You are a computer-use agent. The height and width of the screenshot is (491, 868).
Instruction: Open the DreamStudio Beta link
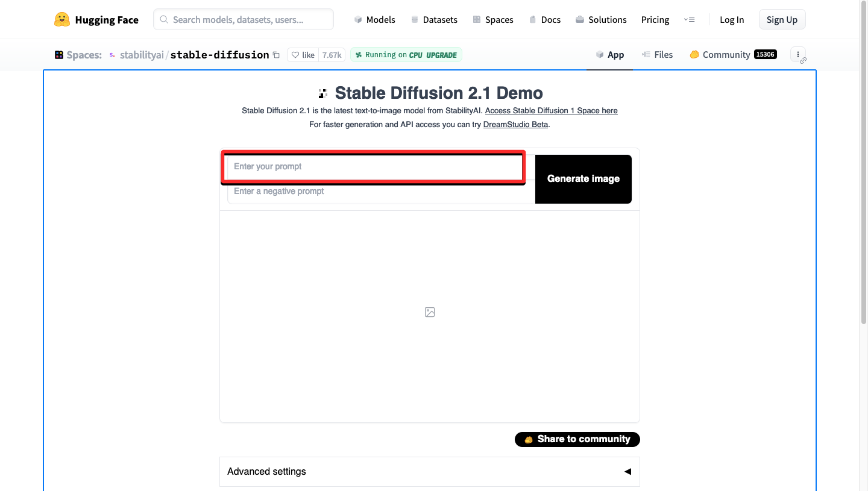tap(516, 125)
